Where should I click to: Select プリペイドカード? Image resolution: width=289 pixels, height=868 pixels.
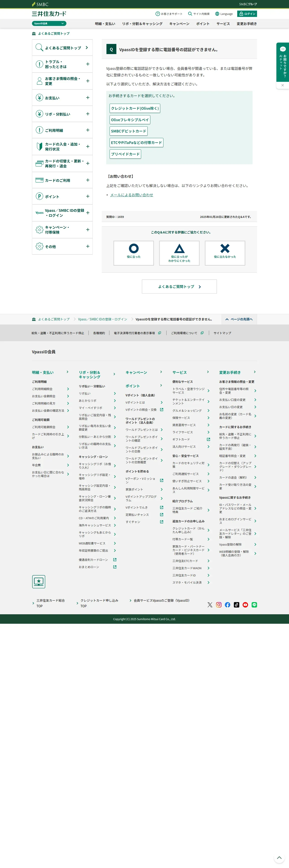[126, 154]
